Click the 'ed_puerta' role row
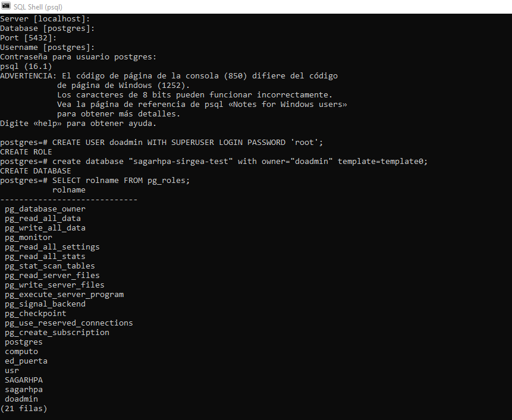The image size is (512, 420). click(x=26, y=361)
